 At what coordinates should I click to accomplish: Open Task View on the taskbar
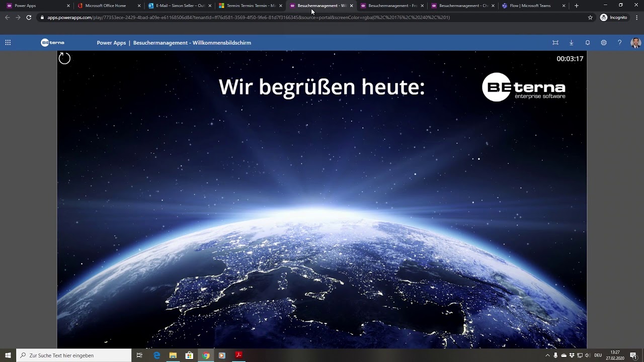tap(139, 355)
